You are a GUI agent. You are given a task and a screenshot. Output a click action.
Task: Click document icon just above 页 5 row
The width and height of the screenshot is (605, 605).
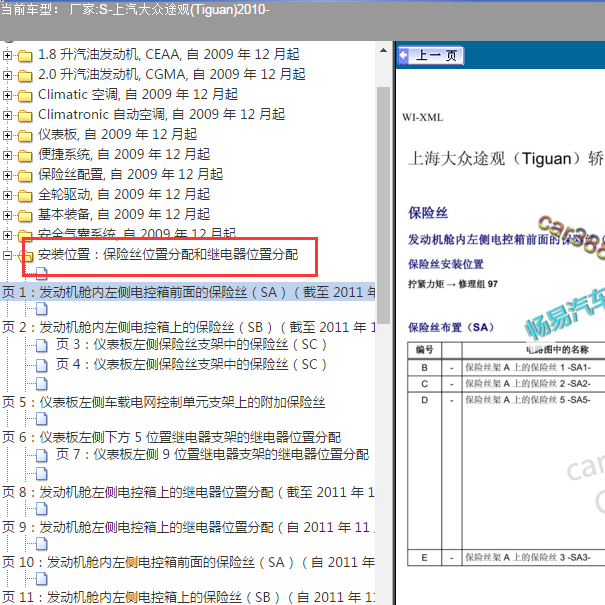click(42, 384)
